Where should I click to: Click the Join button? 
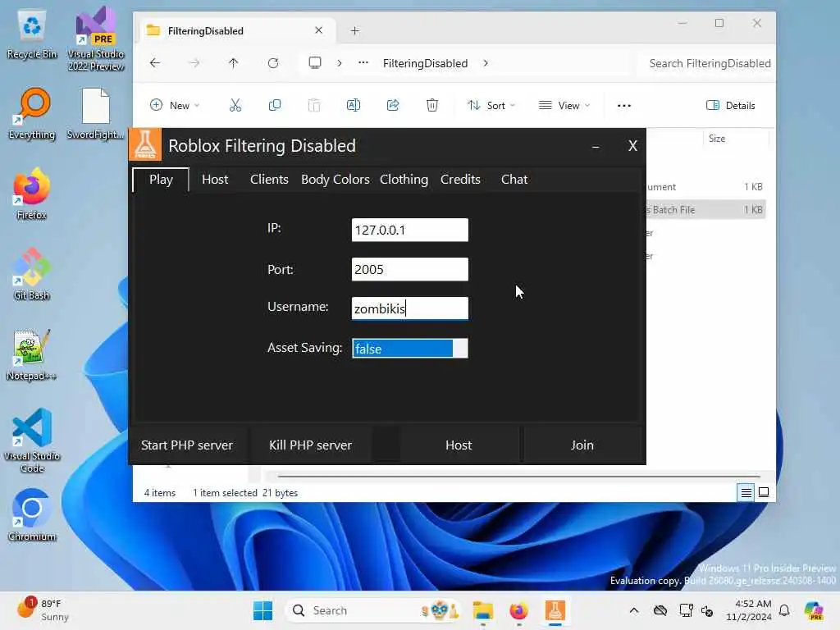point(582,445)
